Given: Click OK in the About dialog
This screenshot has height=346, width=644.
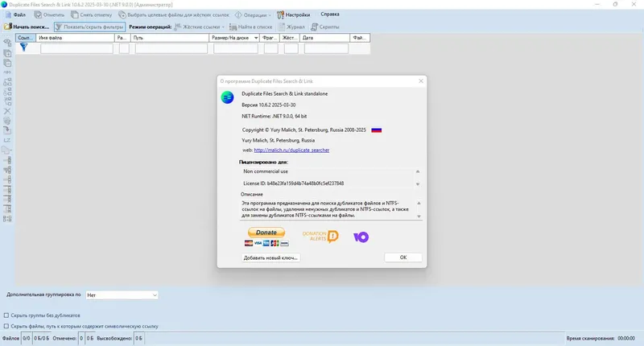Looking at the screenshot, I should [403, 257].
